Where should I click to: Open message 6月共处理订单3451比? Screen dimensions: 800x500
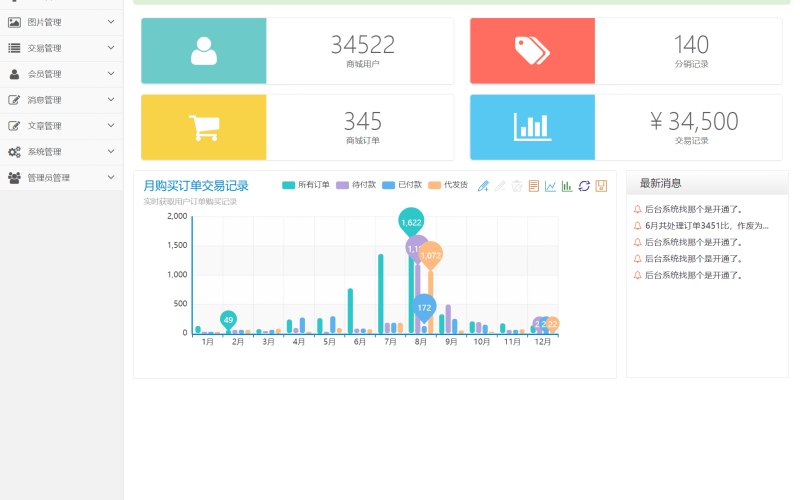(706, 226)
